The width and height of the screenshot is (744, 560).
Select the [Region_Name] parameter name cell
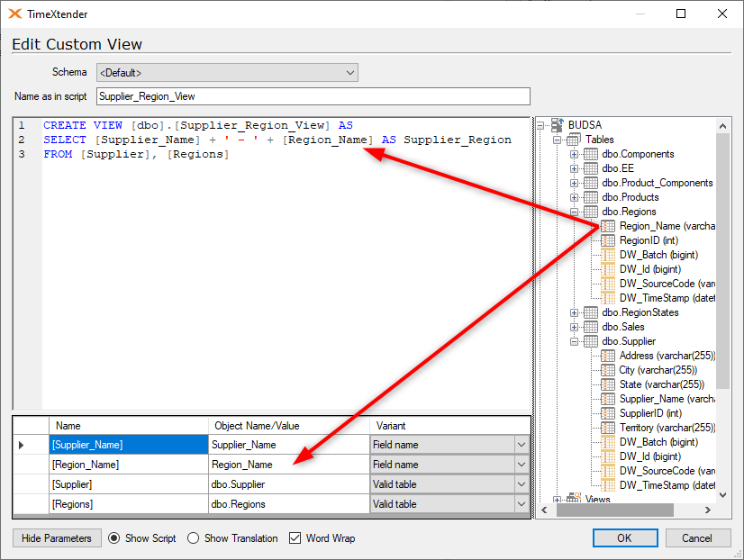click(x=129, y=465)
